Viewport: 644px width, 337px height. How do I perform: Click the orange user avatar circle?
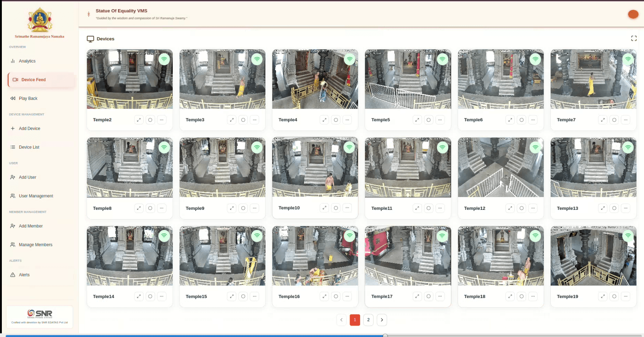click(633, 14)
